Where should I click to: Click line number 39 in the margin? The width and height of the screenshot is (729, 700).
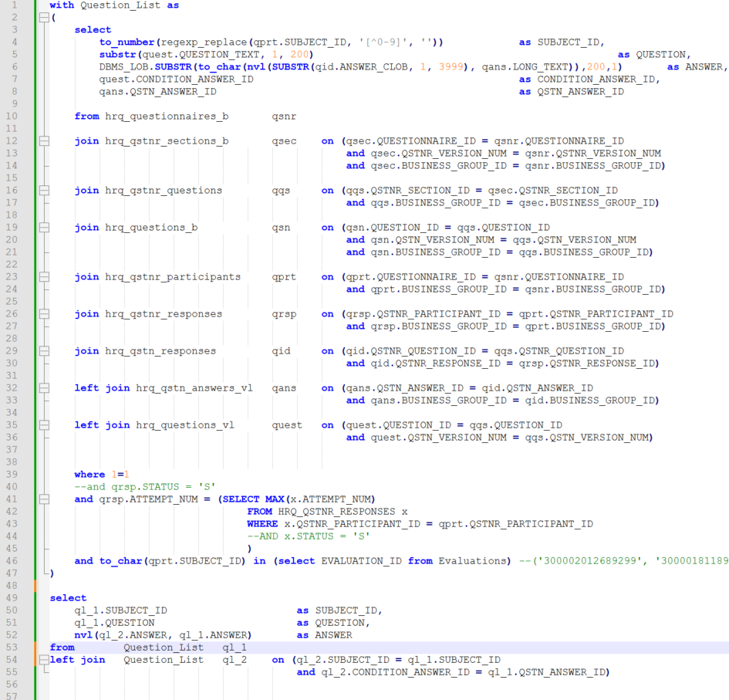[12, 475]
